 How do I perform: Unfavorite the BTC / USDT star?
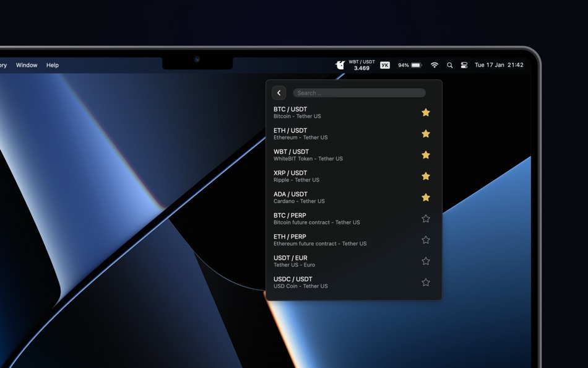(426, 112)
